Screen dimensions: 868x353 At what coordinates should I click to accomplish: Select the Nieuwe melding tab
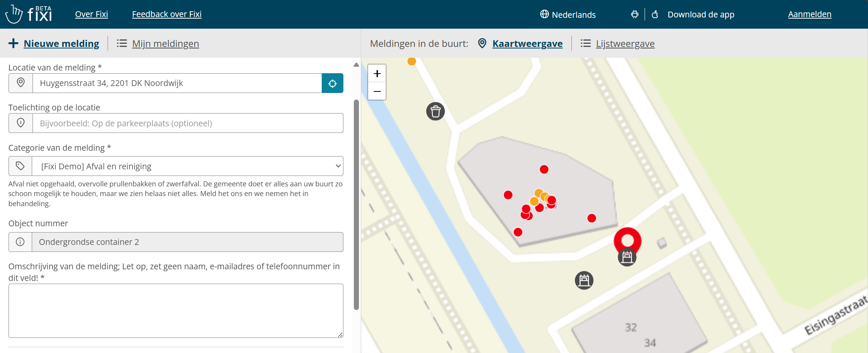pos(61,43)
